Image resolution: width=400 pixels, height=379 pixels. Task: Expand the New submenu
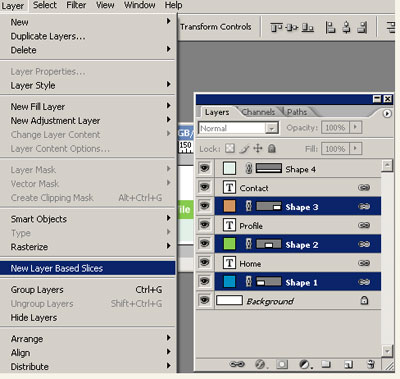(169, 21)
